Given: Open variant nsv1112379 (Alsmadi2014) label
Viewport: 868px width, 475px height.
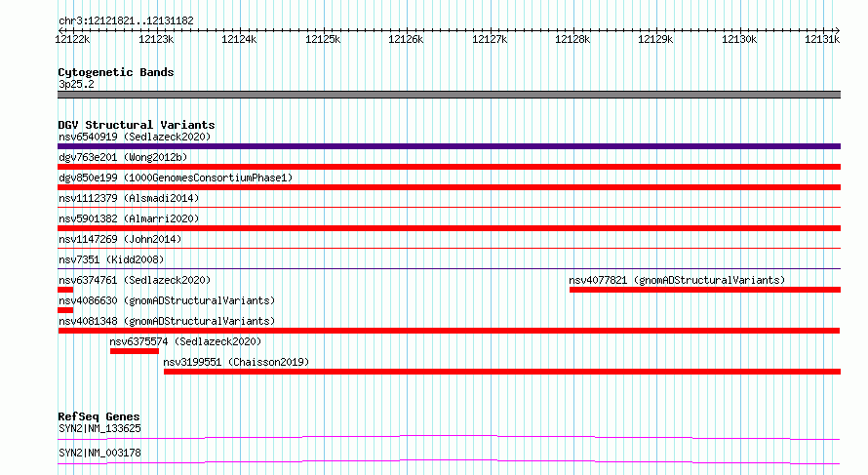Looking at the screenshot, I should (x=129, y=198).
